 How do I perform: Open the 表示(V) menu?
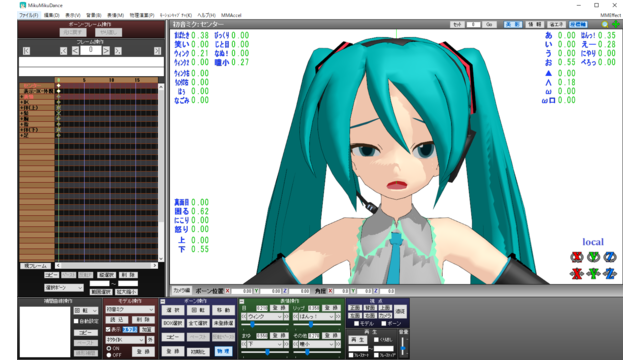(73, 15)
